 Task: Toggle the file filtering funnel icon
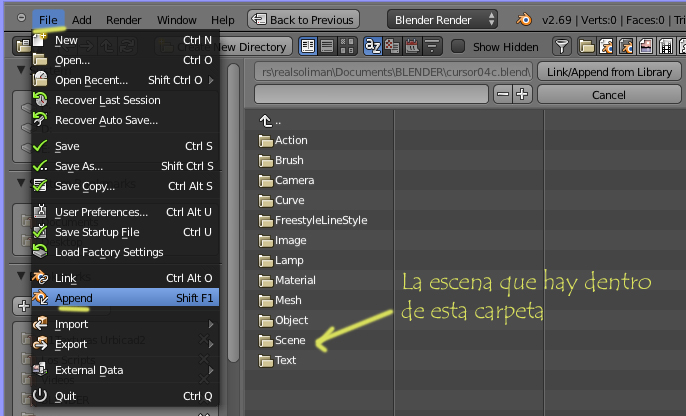(x=562, y=46)
